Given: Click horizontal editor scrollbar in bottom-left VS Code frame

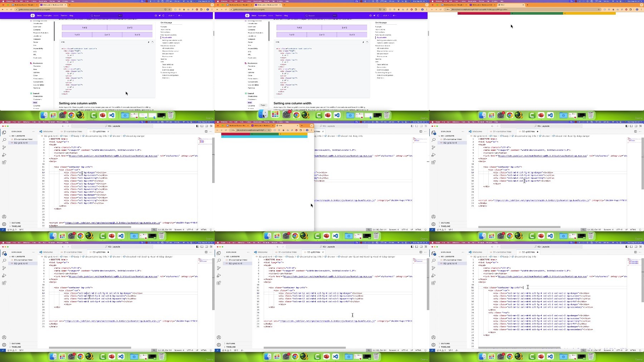Looking at the screenshot, I should (90, 347).
